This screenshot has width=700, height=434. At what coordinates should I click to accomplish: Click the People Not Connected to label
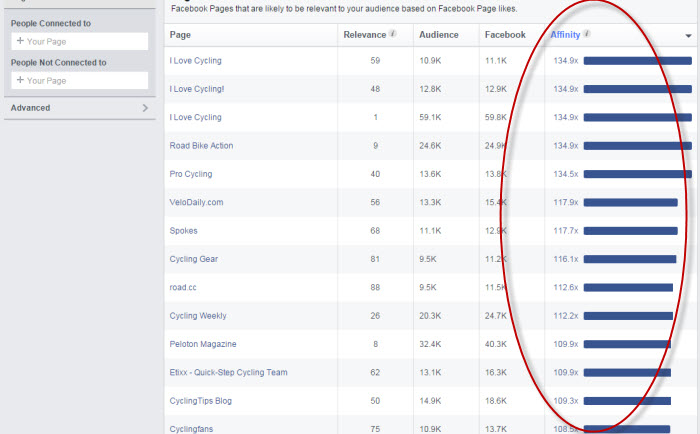click(58, 63)
